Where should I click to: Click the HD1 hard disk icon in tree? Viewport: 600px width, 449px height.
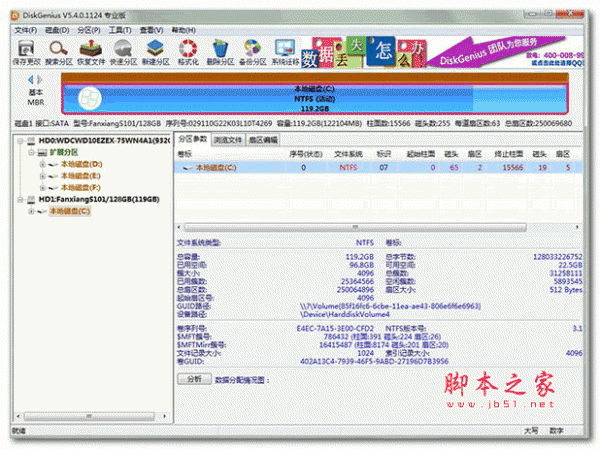(x=31, y=199)
